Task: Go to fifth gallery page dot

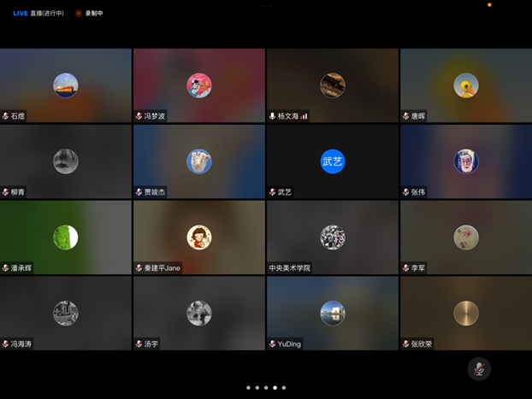Action: click(284, 388)
